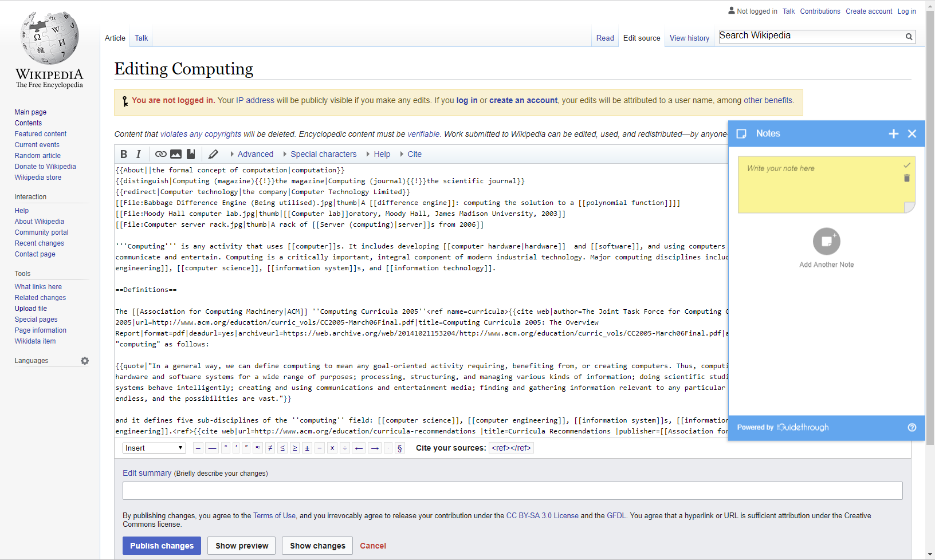Insert ref tags via the ref button

click(512, 448)
